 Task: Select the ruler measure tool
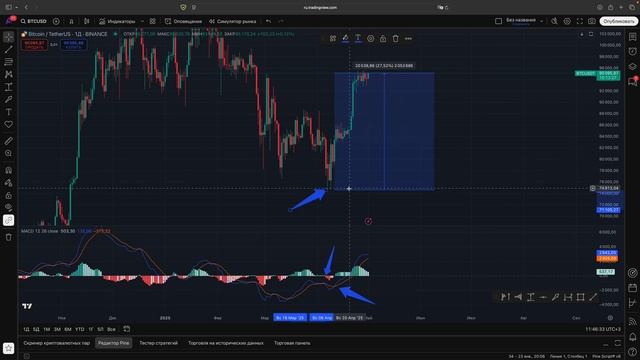(x=9, y=141)
